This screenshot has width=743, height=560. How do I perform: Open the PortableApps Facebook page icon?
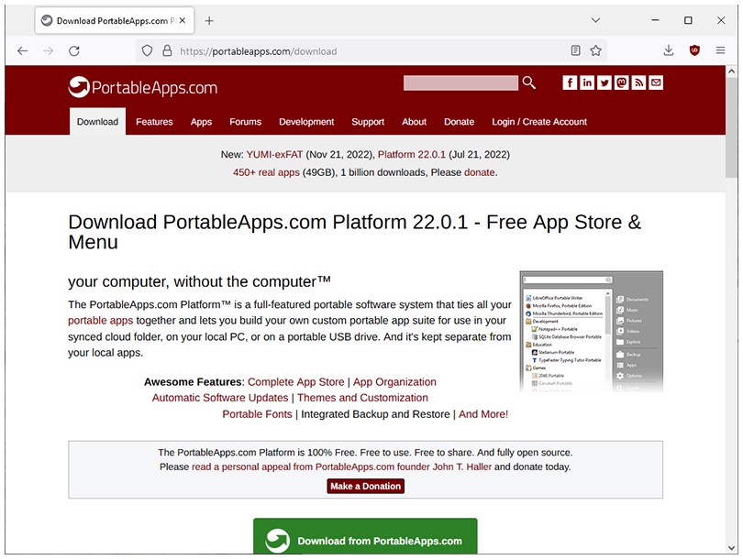(x=570, y=82)
